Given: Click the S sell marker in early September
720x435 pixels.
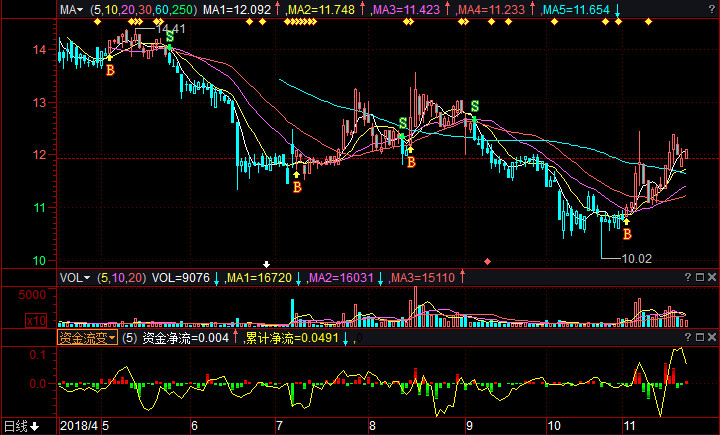Looking at the screenshot, I should point(475,107).
